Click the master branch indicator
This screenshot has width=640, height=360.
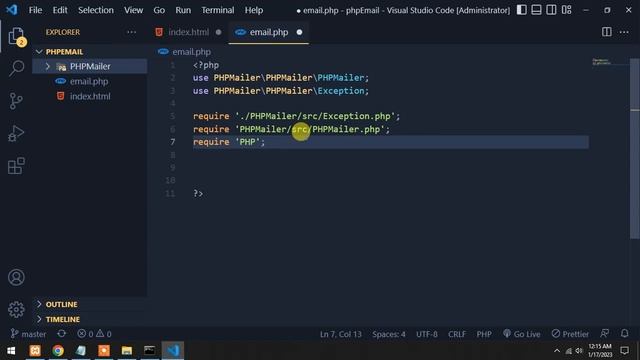pos(28,334)
